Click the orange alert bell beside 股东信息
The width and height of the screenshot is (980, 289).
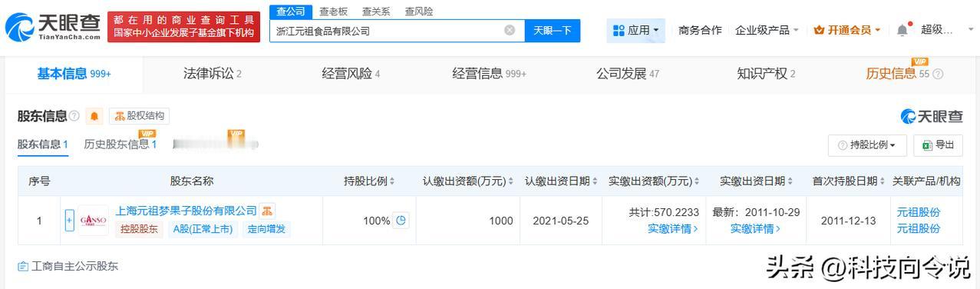coord(94,116)
